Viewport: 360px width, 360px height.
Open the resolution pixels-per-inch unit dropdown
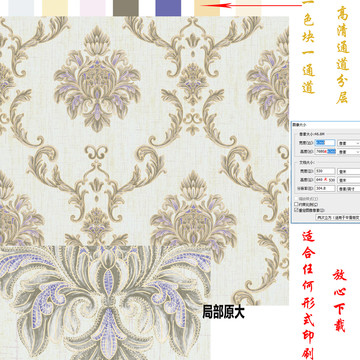349,189
